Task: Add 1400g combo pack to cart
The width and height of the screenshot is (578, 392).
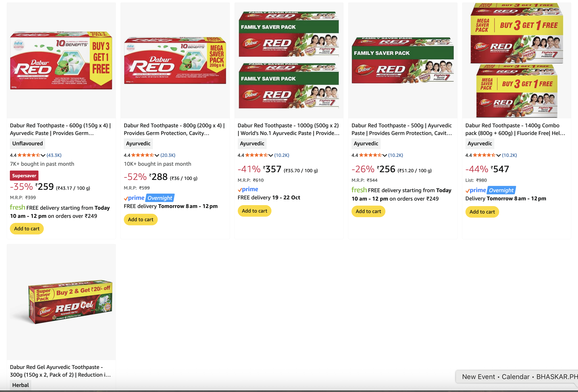Action: point(482,212)
